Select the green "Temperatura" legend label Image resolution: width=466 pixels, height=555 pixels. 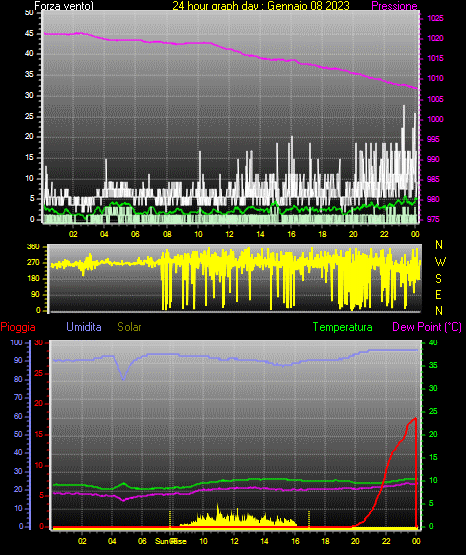tap(342, 327)
